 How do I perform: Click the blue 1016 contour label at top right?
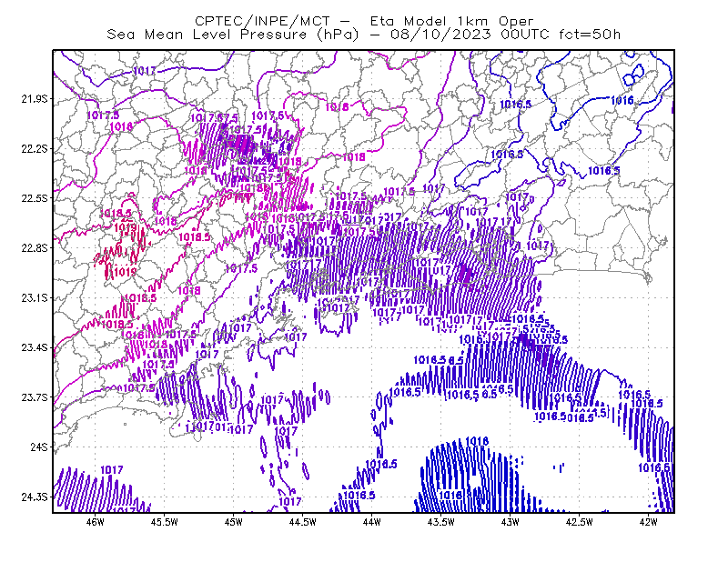[622, 100]
